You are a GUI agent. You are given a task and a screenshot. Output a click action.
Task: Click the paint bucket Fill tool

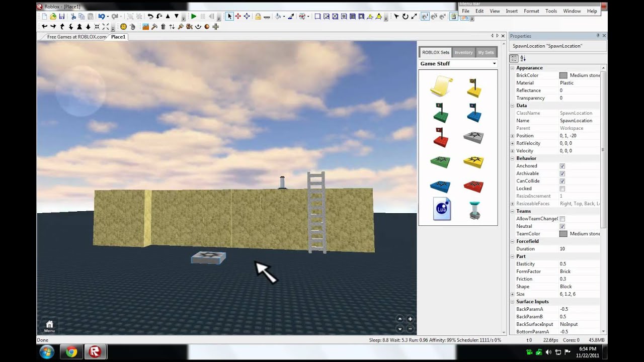point(277,17)
